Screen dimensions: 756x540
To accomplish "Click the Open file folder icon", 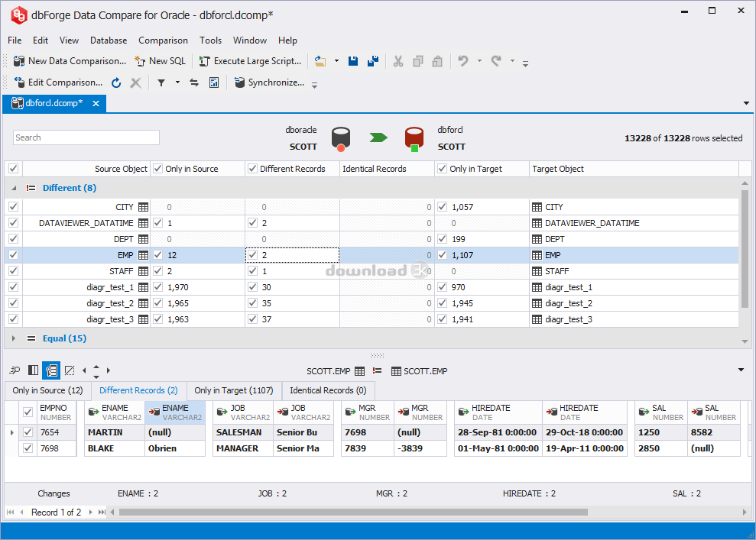I will pos(320,61).
